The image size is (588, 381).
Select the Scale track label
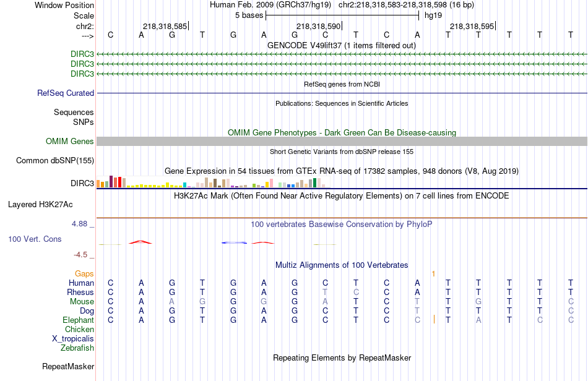[x=84, y=15]
